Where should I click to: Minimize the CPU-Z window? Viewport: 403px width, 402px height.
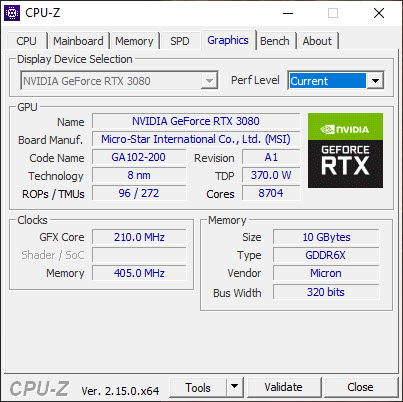tap(288, 13)
